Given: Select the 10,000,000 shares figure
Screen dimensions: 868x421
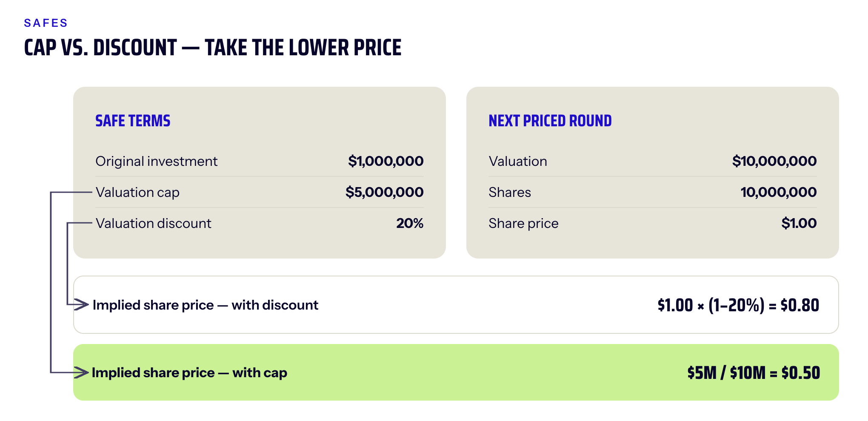Looking at the screenshot, I should click(x=779, y=192).
